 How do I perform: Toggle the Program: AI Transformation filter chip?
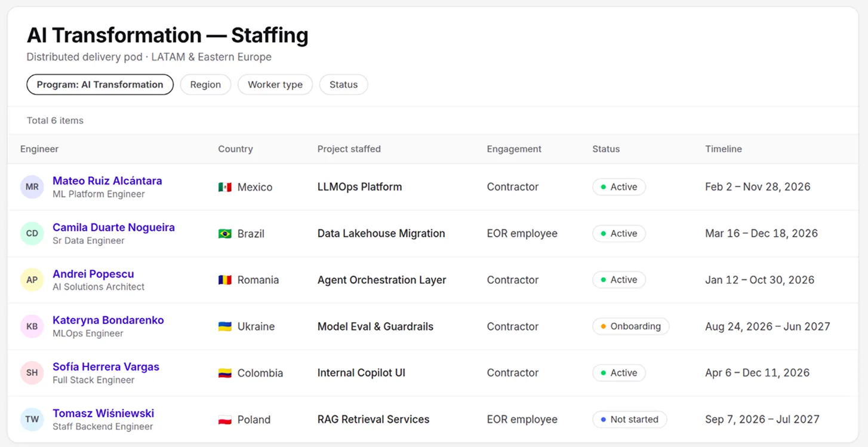click(x=100, y=84)
